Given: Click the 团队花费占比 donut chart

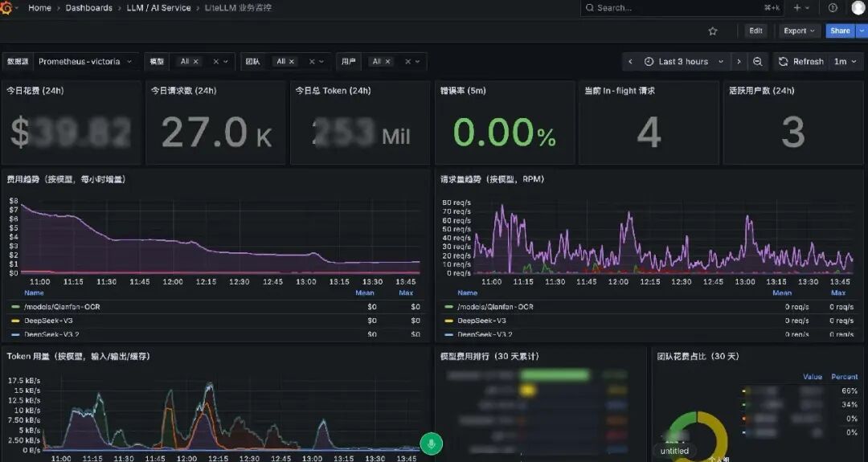Looking at the screenshot, I should tap(698, 437).
